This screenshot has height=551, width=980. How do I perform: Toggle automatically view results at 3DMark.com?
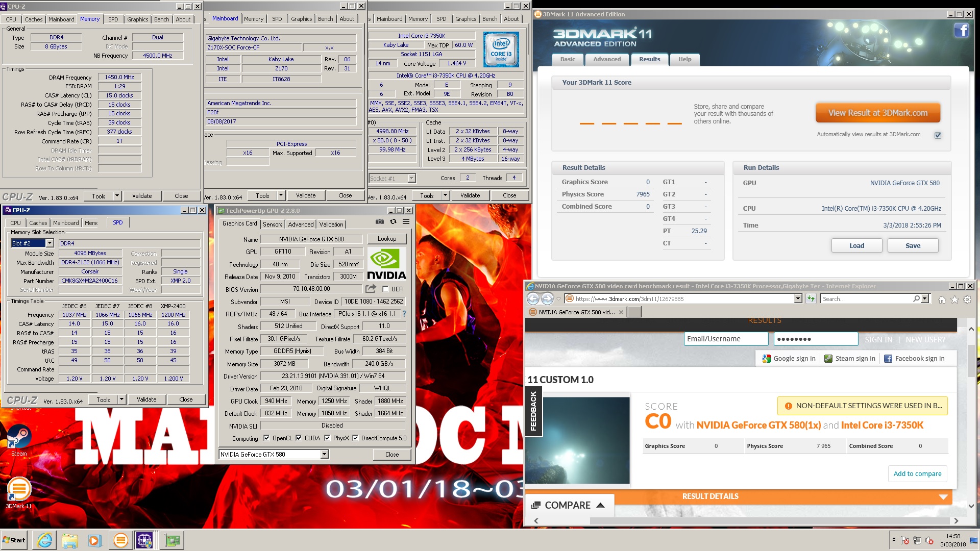[938, 135]
